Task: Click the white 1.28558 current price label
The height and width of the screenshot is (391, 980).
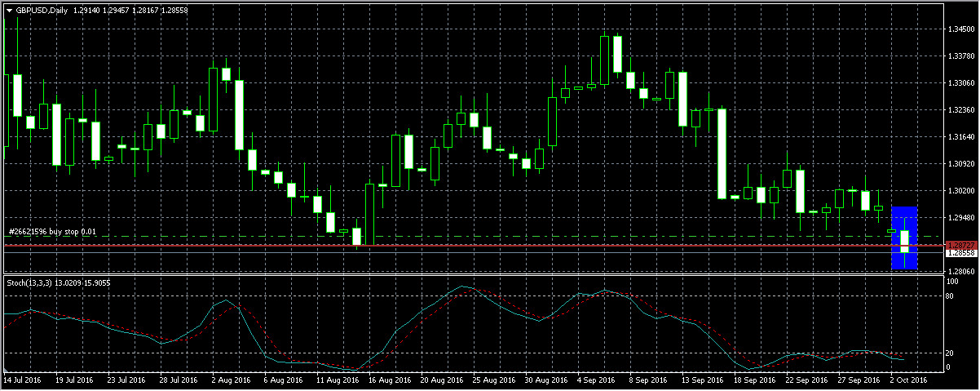Action: (x=960, y=253)
